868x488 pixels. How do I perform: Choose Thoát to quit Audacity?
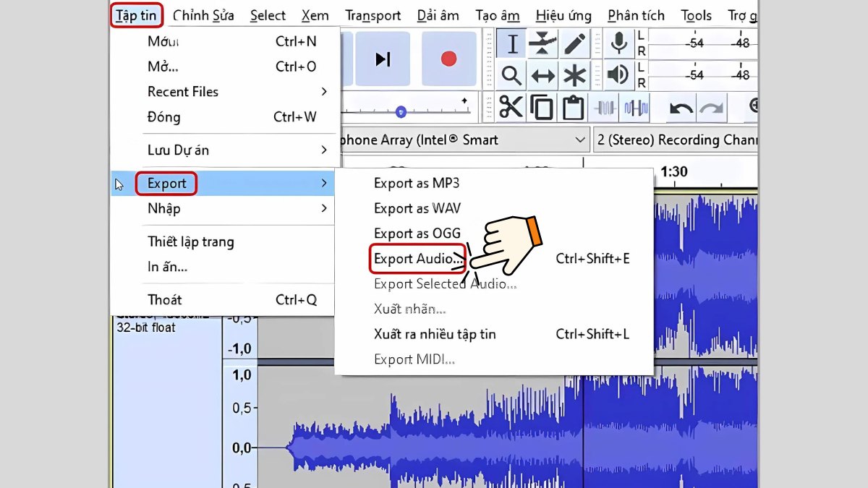tap(224, 299)
